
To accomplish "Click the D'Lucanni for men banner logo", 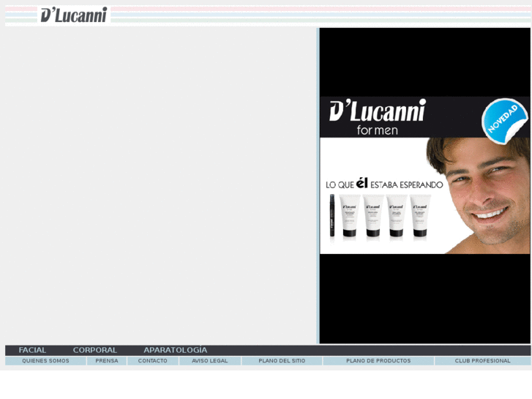I will pyautogui.click(x=378, y=117).
